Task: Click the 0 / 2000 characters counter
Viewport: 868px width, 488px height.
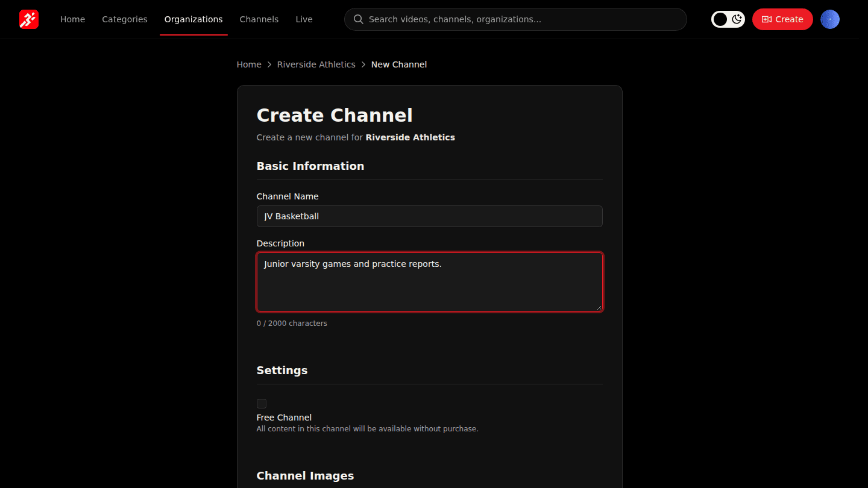Action: tap(292, 324)
